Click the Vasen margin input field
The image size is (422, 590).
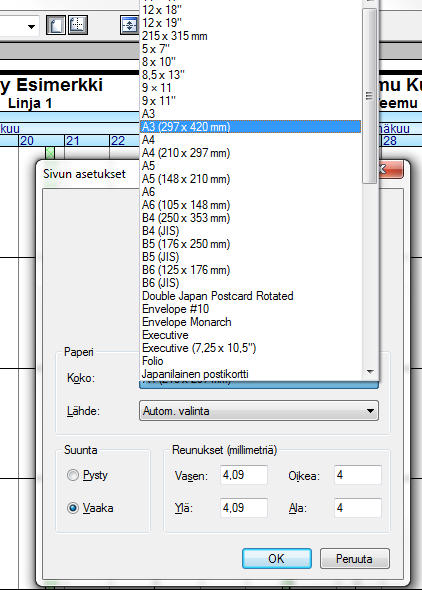pos(244,475)
